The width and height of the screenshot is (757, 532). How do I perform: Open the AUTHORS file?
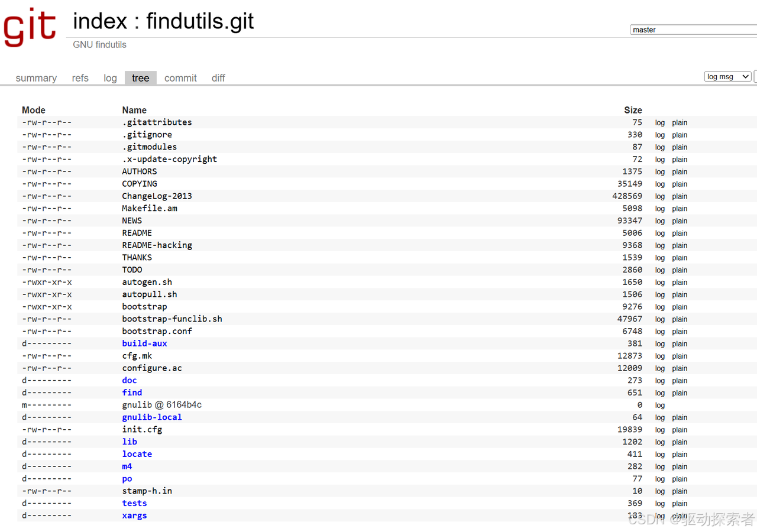click(140, 171)
